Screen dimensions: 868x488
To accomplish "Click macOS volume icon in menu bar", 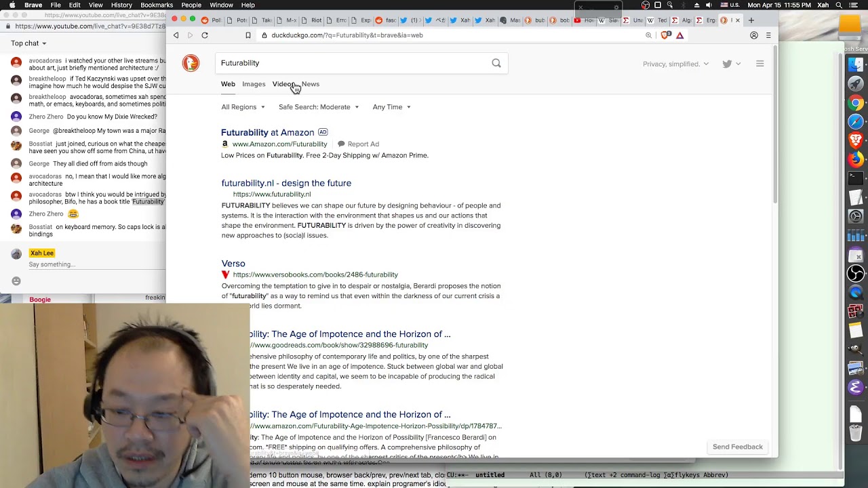I will (x=709, y=5).
